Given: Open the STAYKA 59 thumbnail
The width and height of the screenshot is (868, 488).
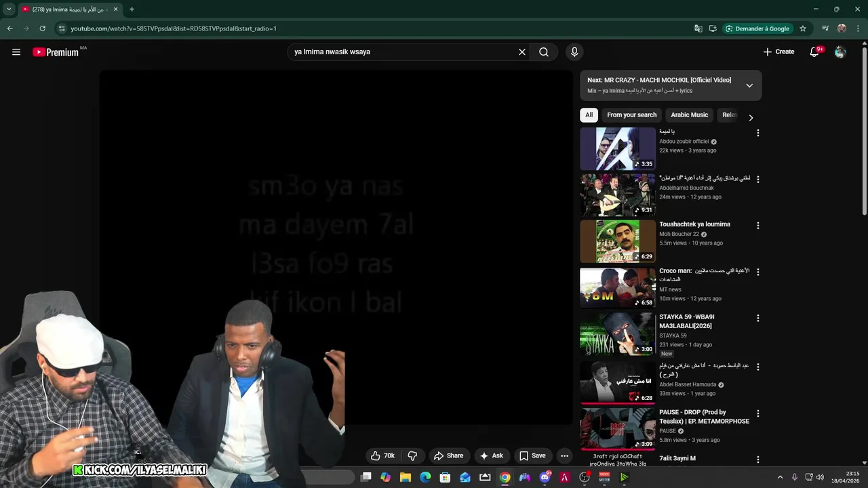Looking at the screenshot, I should click(618, 333).
